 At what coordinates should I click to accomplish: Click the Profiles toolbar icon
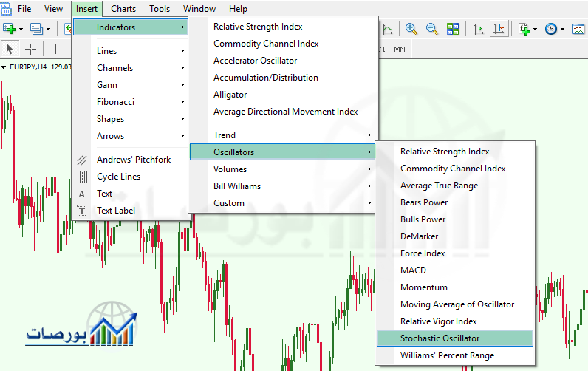click(x=36, y=29)
